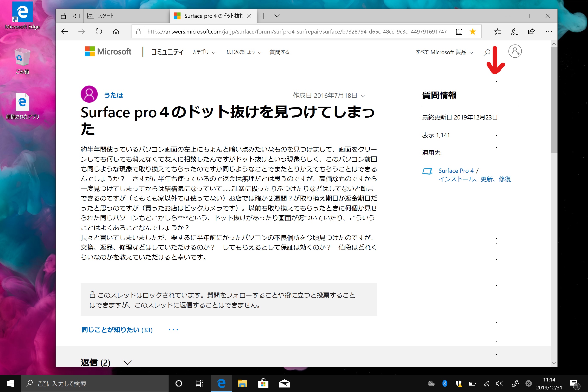This screenshot has width=588, height=392.
Task: Open Bluetooth tray icon
Action: (445, 383)
